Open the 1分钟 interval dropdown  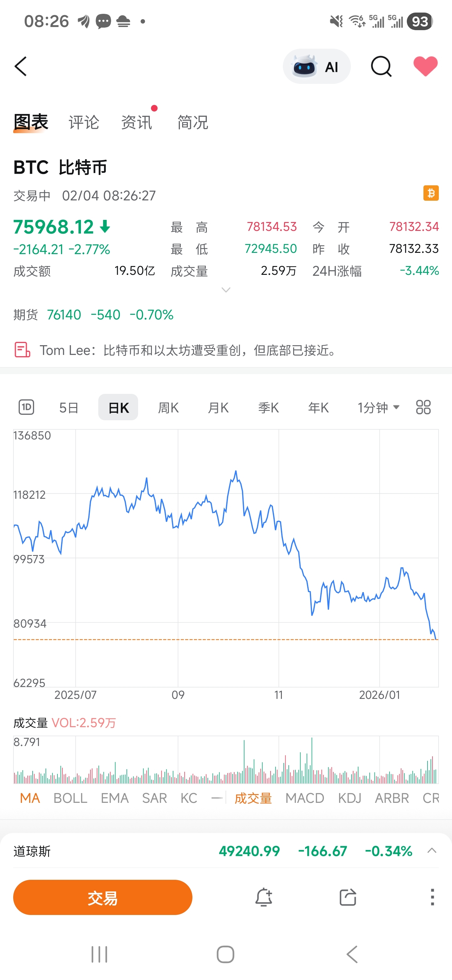[x=378, y=408]
